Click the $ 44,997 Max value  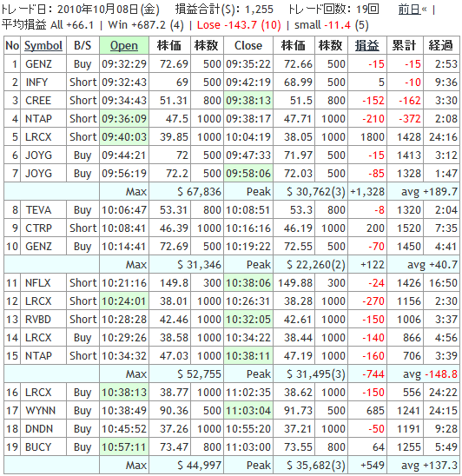pyautogui.click(x=199, y=465)
